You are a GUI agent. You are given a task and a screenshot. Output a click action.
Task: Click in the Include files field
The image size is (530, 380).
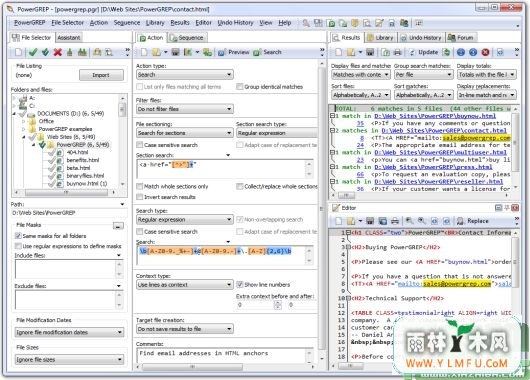point(66,269)
